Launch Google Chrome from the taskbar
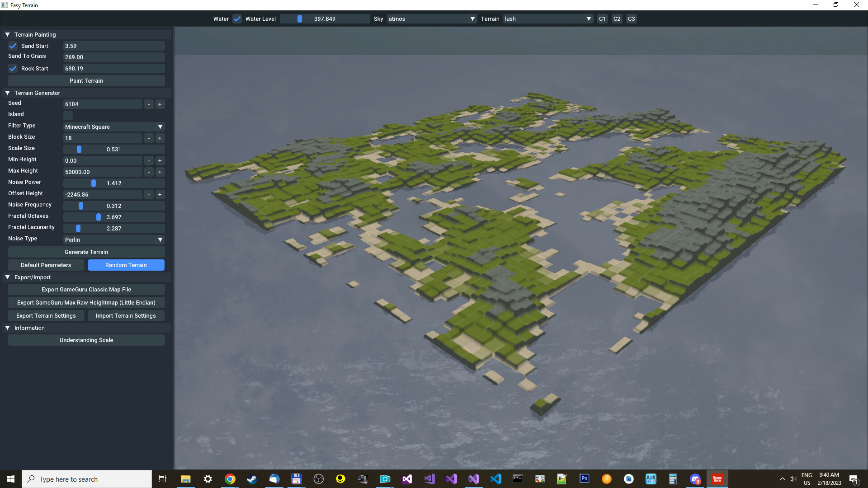This screenshot has height=488, width=868. (230, 479)
